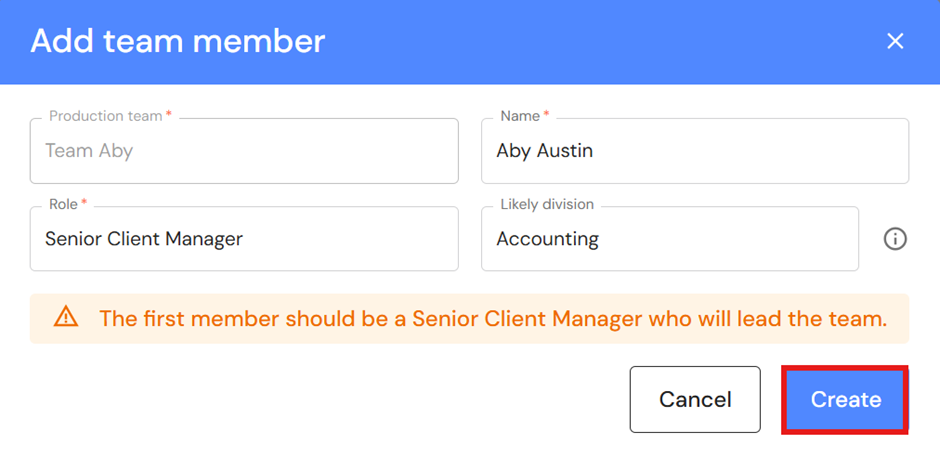Click the info icon beside Likely division
The width and height of the screenshot is (940, 458).
[x=895, y=239]
